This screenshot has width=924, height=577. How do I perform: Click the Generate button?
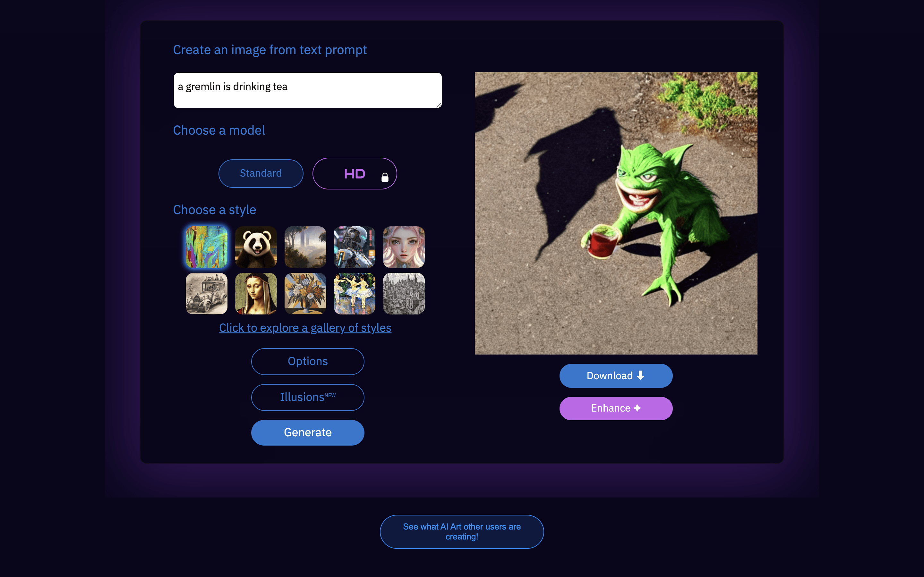308,432
